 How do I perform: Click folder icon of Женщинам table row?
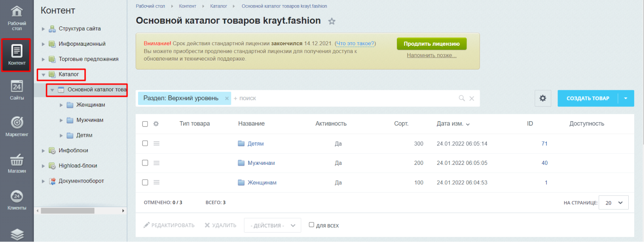pos(241,183)
